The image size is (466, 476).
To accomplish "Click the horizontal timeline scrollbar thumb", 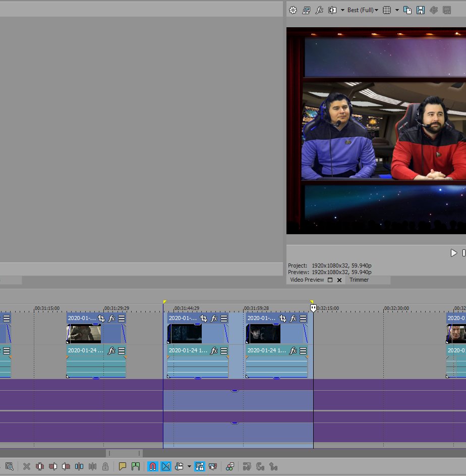I will point(125,453).
